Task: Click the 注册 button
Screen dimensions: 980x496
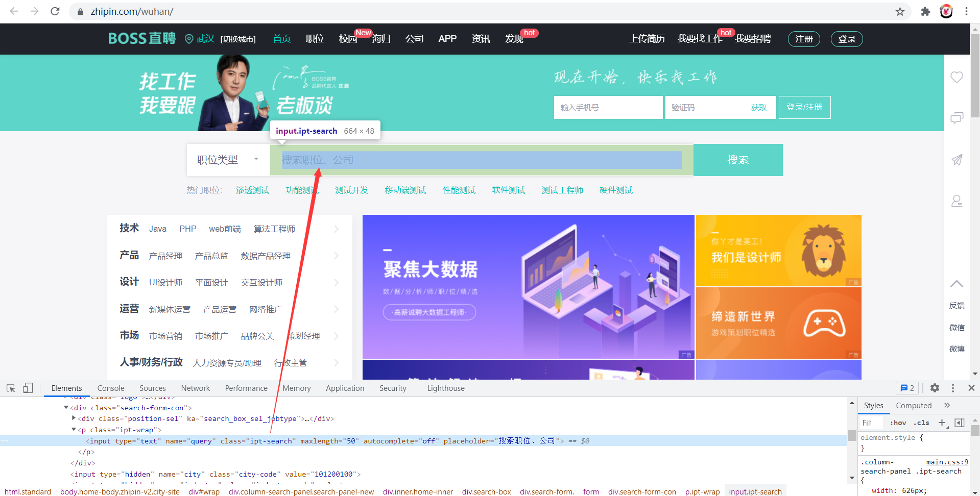Action: pos(804,39)
